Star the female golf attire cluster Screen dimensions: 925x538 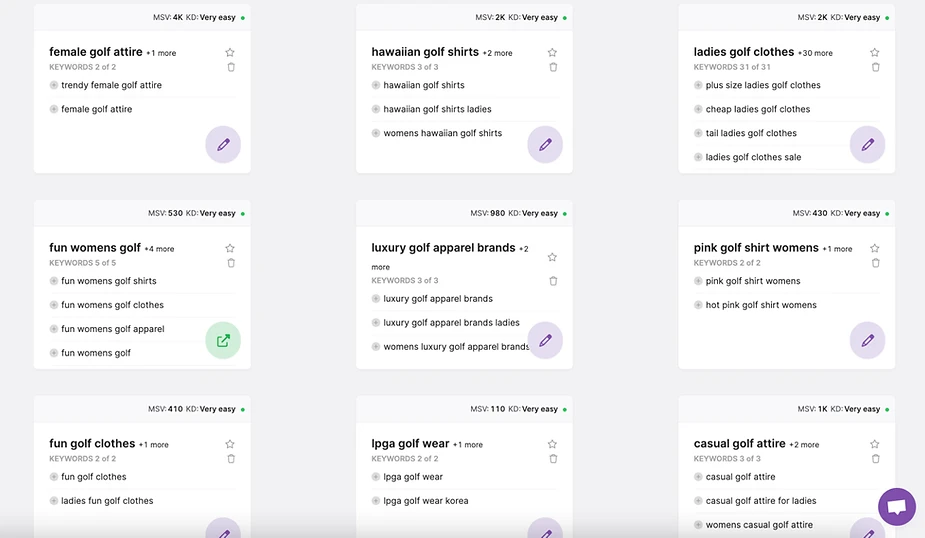(230, 52)
